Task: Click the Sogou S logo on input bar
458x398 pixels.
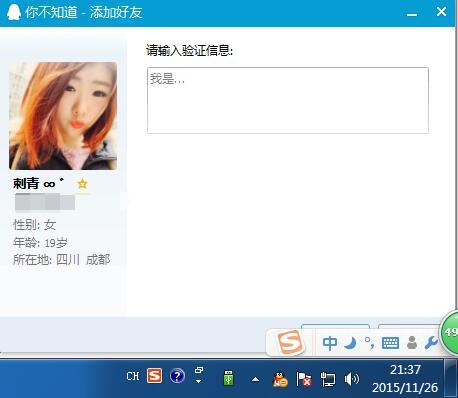Action: (x=290, y=342)
